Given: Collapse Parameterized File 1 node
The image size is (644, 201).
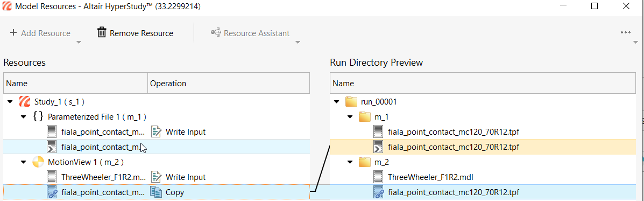Looking at the screenshot, I should pos(24,117).
